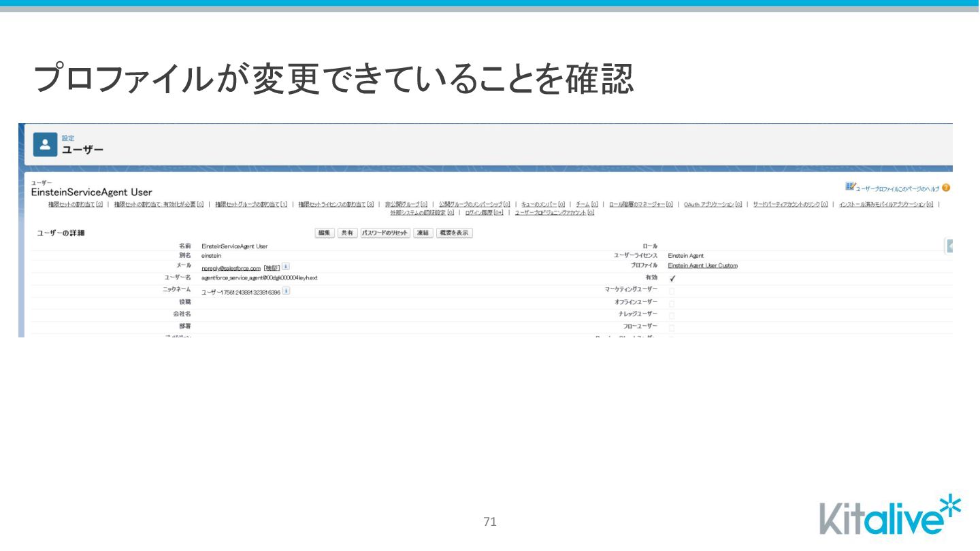The height and width of the screenshot is (551, 980).
Task: Toggle the フローユーザー checkbox
Action: (672, 328)
